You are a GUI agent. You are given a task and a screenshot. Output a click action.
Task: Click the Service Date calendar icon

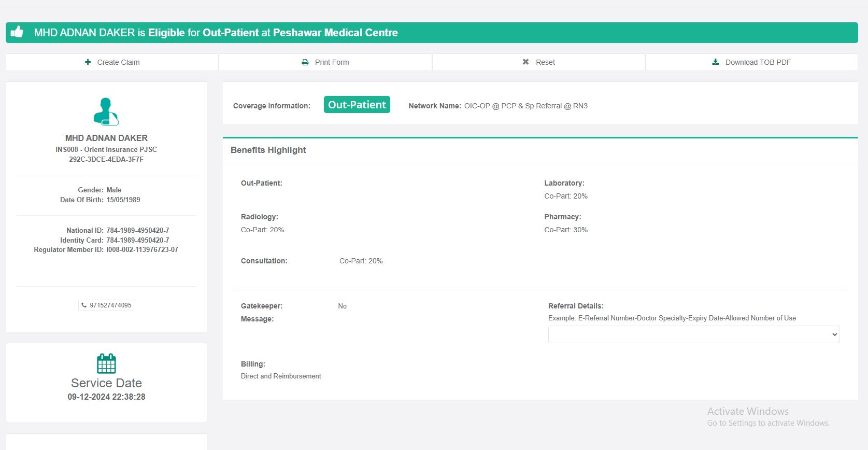(x=106, y=363)
